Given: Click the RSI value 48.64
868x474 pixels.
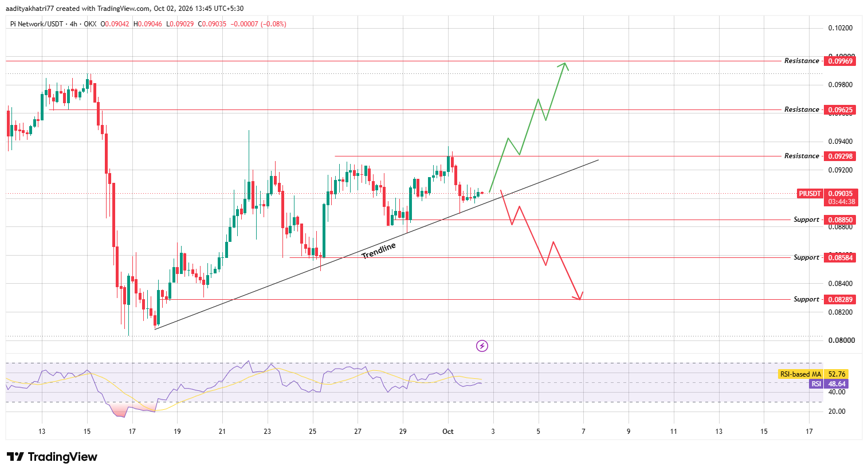Looking at the screenshot, I should pyautogui.click(x=836, y=384).
